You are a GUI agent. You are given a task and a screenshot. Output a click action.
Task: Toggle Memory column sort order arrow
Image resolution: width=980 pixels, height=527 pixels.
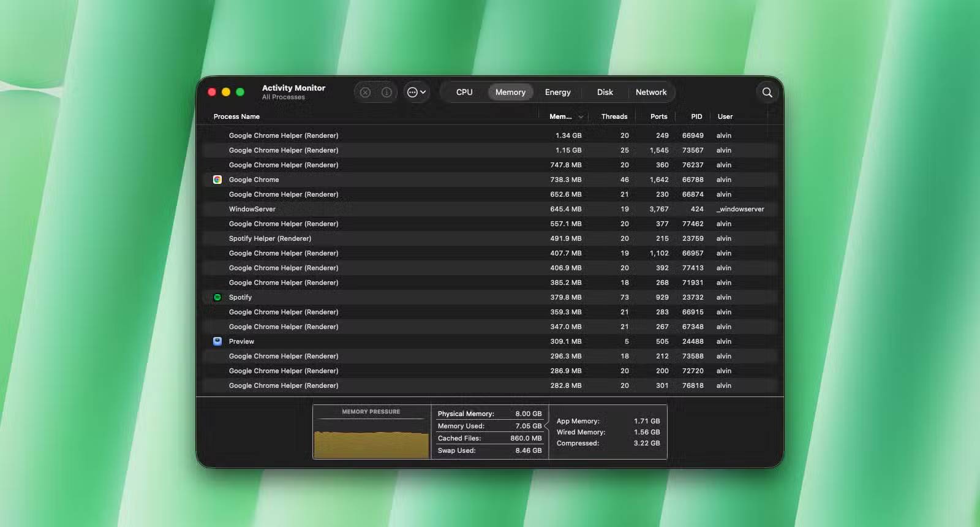[x=581, y=117]
